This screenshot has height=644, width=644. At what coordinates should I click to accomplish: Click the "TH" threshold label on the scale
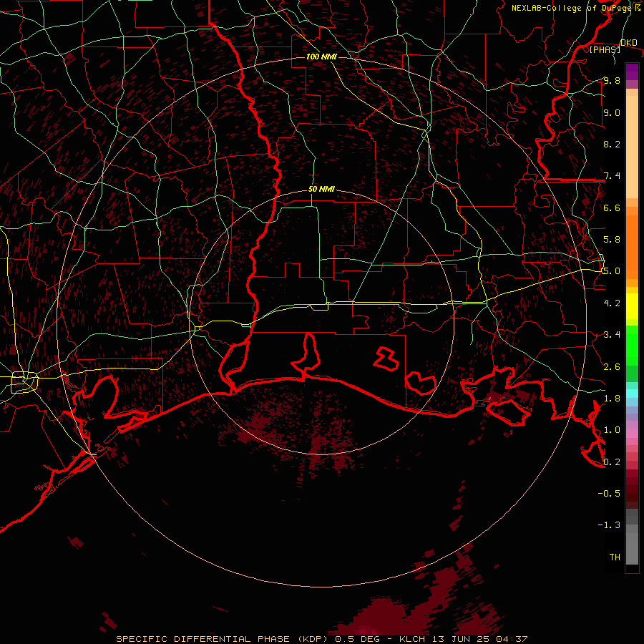coord(615,557)
